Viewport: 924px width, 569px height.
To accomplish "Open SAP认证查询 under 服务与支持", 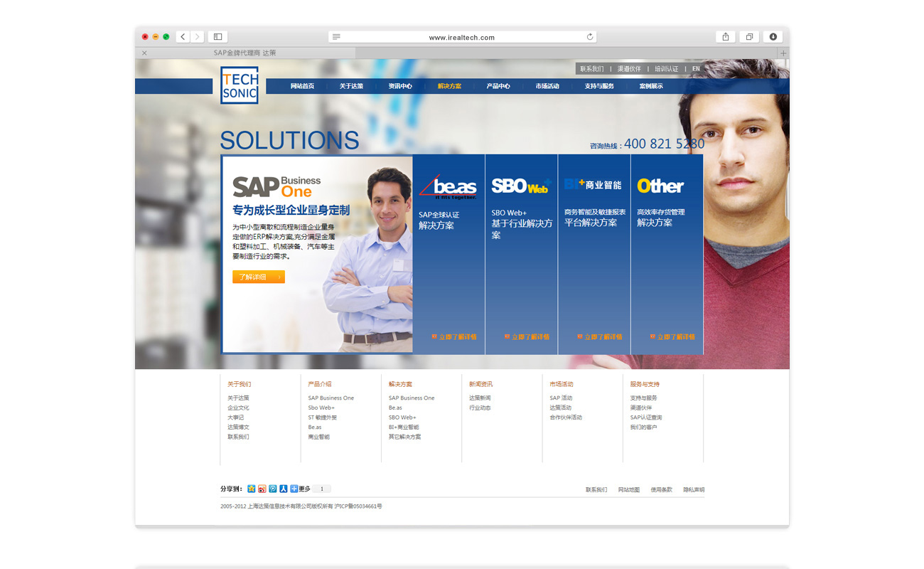I will (x=646, y=418).
